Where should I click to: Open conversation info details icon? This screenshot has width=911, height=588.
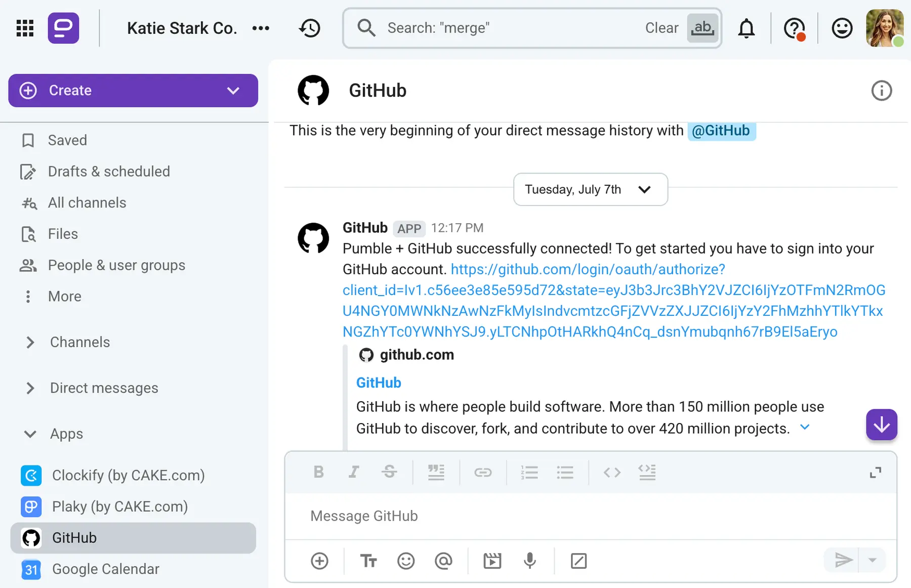pos(881,91)
